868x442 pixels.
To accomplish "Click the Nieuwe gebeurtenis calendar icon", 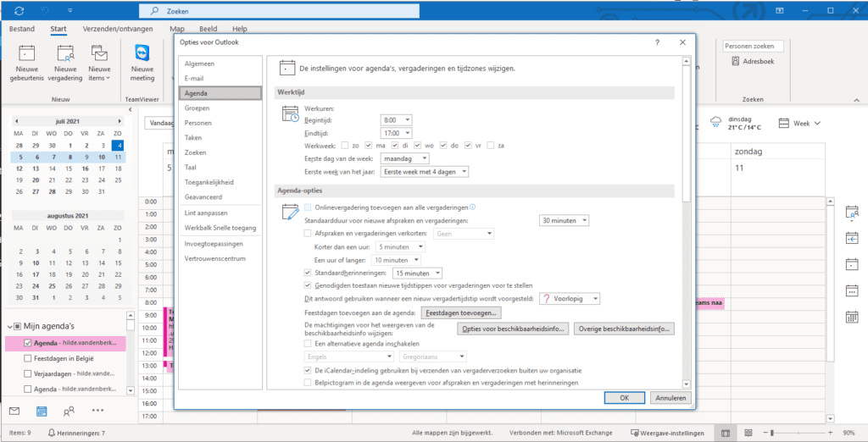I will click(26, 53).
